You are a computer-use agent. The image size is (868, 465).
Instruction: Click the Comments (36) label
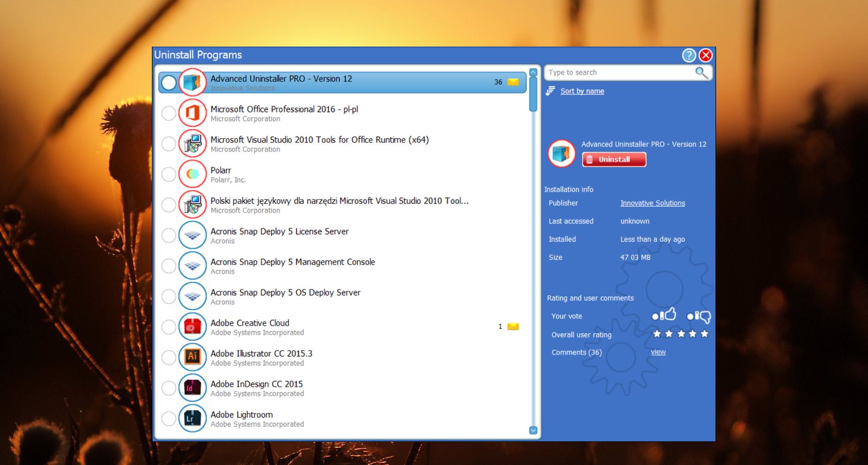[577, 352]
